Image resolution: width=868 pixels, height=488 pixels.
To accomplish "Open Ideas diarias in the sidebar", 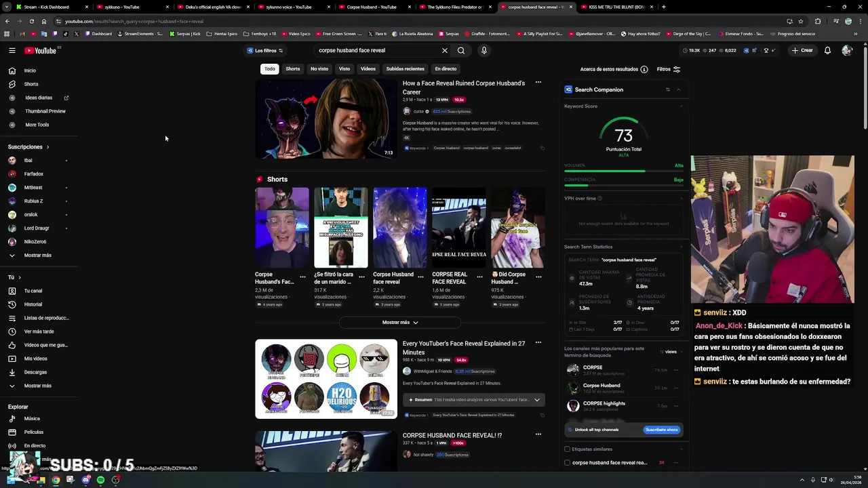I will pyautogui.click(x=38, y=98).
